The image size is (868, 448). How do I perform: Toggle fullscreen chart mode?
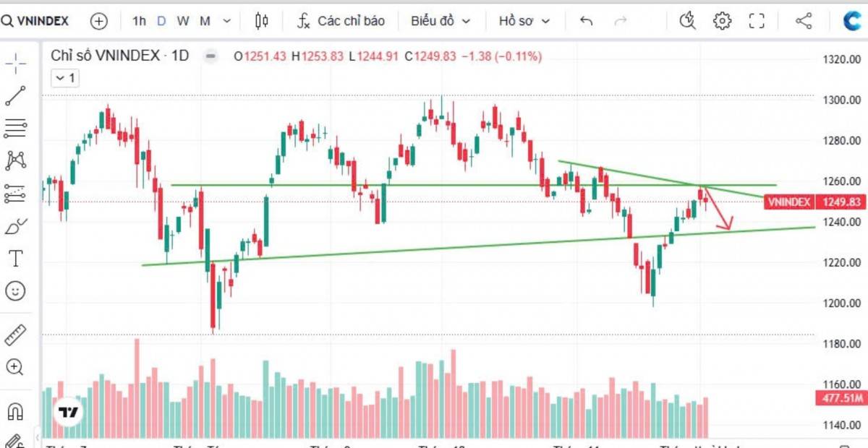coord(756,21)
